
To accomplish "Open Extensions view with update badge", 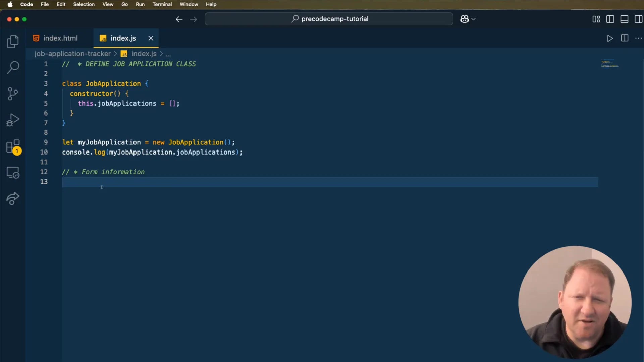I will [x=13, y=146].
